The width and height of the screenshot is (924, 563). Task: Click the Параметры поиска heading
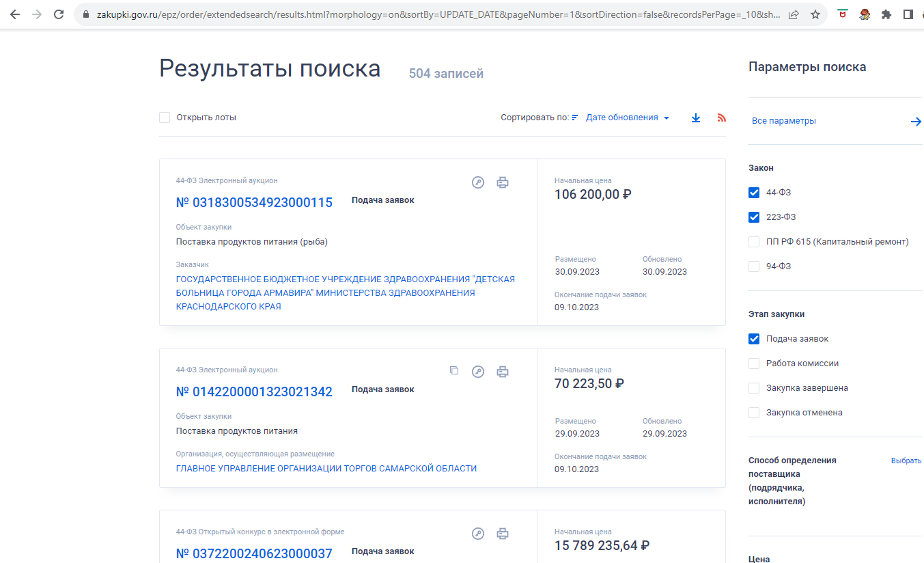coord(807,67)
